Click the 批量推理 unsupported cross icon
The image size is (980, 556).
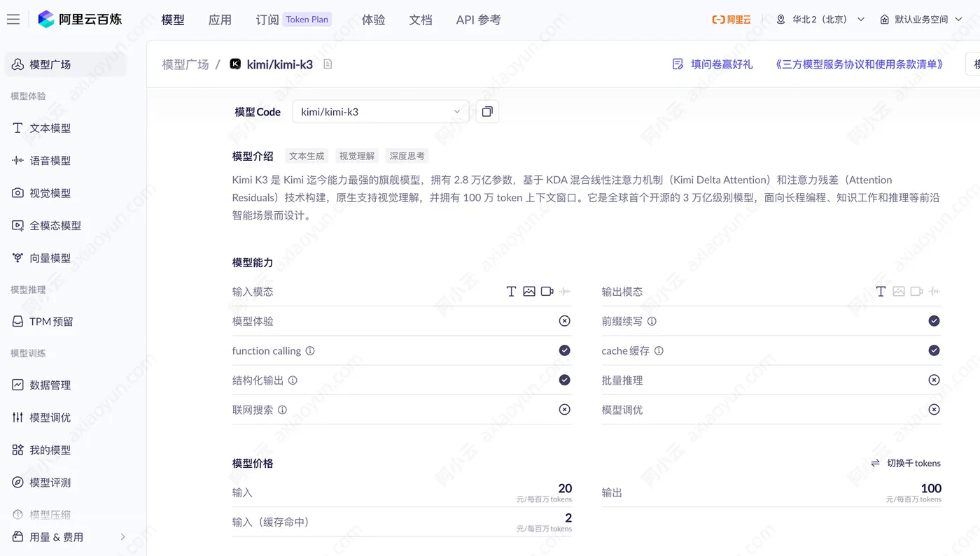pos(934,380)
